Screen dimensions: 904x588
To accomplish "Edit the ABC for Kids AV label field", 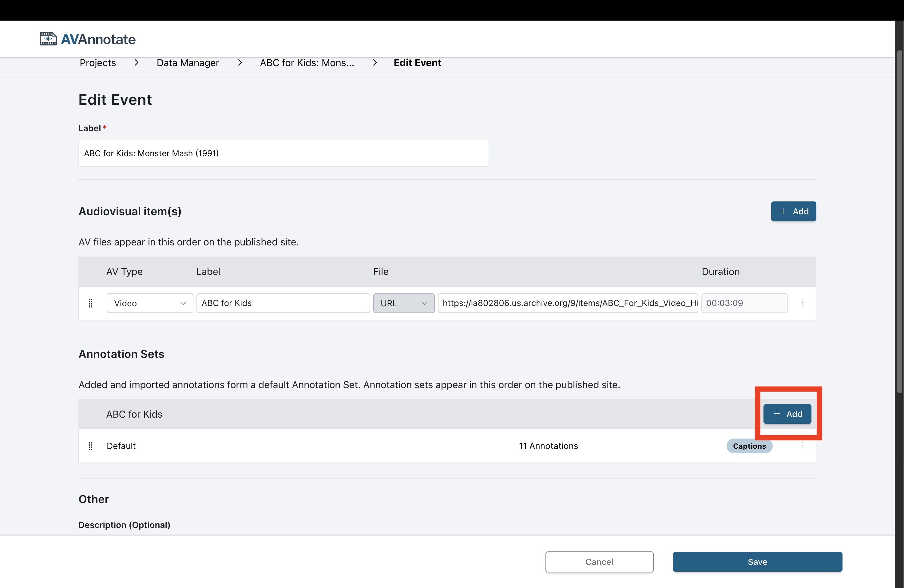I will click(283, 303).
